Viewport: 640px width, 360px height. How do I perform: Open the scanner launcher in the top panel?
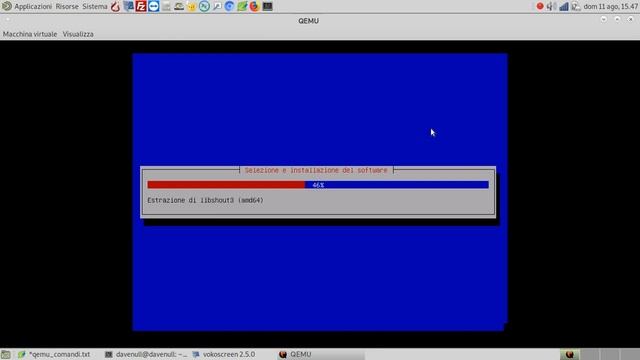click(x=179, y=6)
